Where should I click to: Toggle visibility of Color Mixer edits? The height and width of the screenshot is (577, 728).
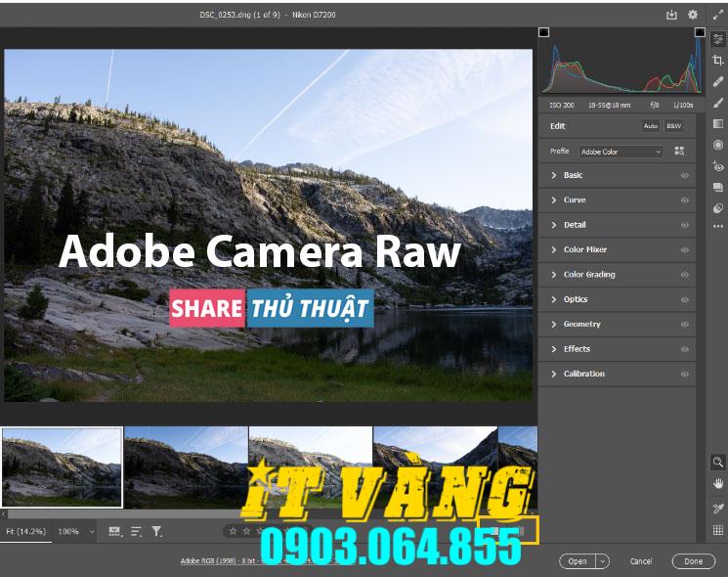click(684, 250)
